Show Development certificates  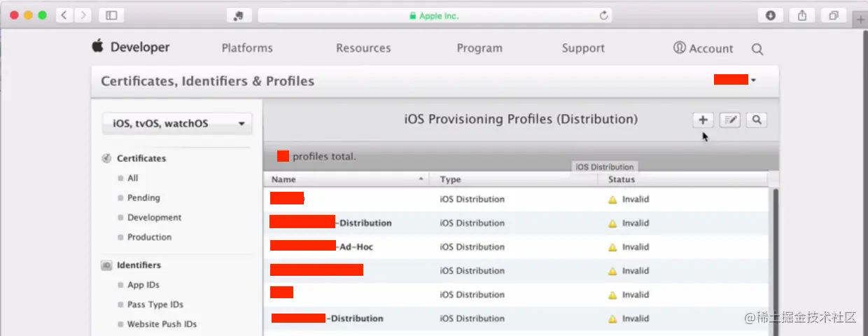point(154,218)
